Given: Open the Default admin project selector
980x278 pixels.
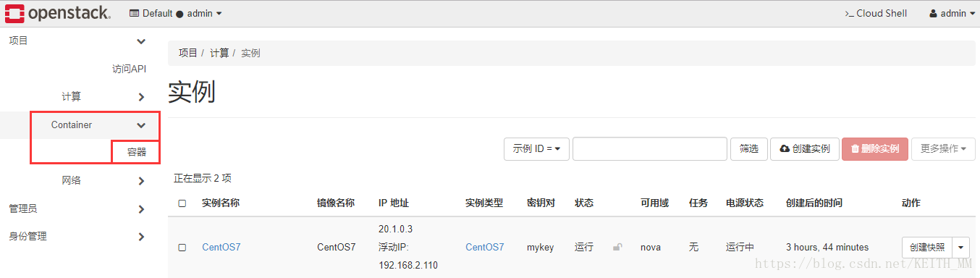Looking at the screenshot, I should (176, 13).
